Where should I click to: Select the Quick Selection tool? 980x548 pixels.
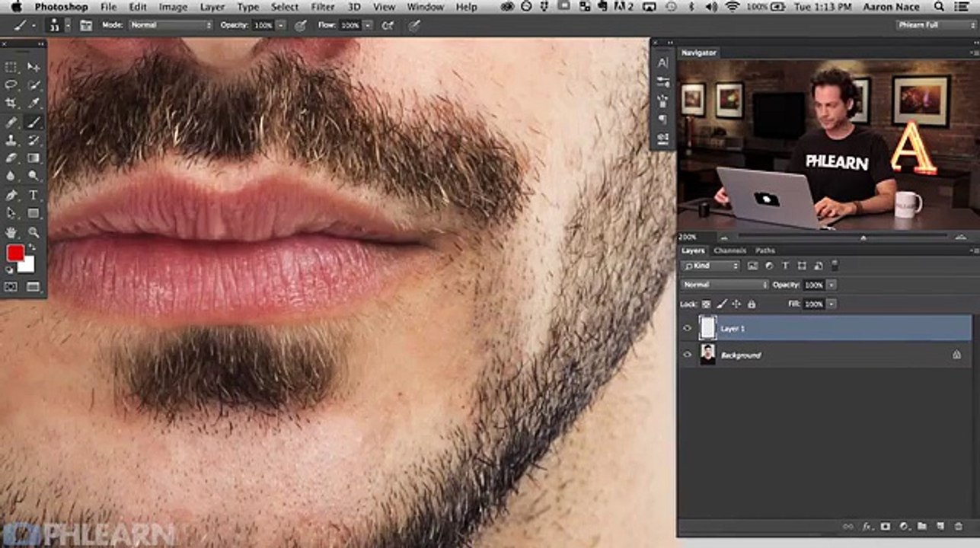click(34, 84)
